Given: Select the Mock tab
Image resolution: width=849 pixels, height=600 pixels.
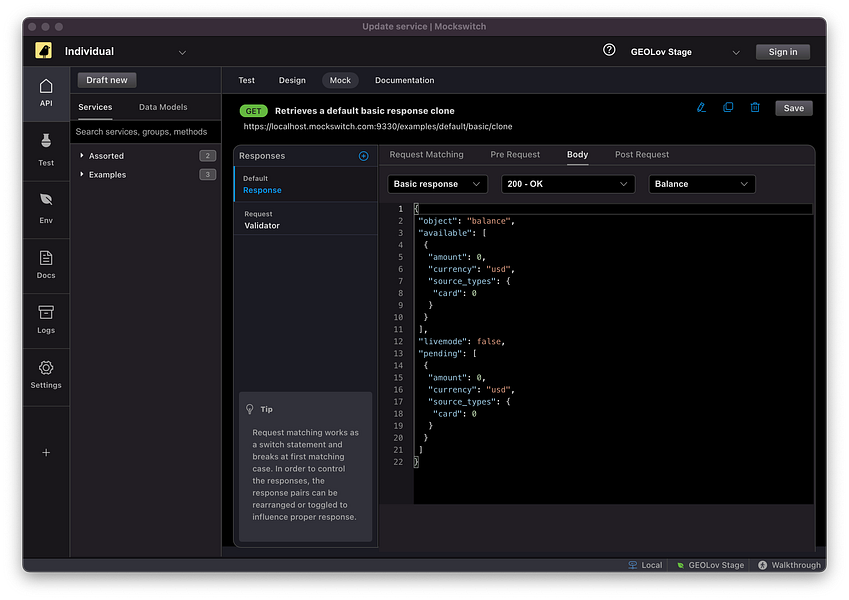Looking at the screenshot, I should [x=340, y=80].
